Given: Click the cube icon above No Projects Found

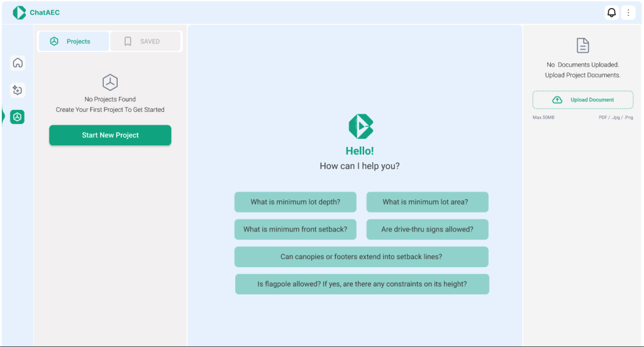Looking at the screenshot, I should click(x=110, y=82).
